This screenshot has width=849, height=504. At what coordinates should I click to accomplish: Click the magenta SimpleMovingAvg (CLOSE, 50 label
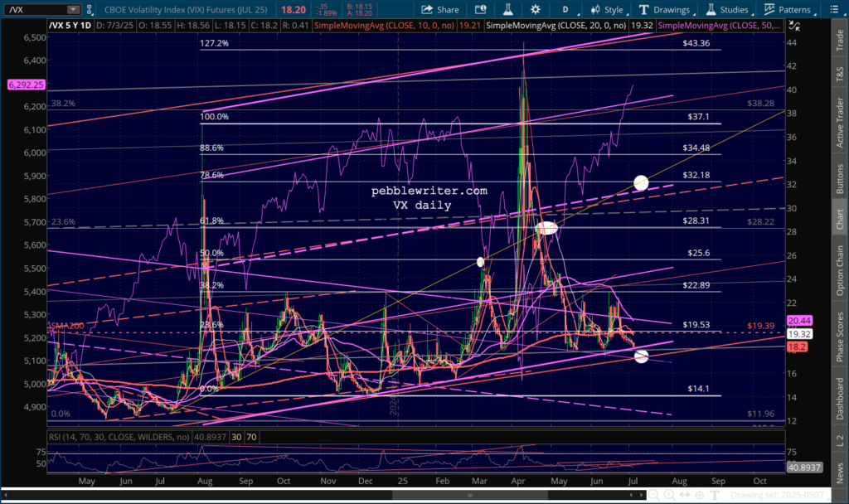click(x=720, y=26)
